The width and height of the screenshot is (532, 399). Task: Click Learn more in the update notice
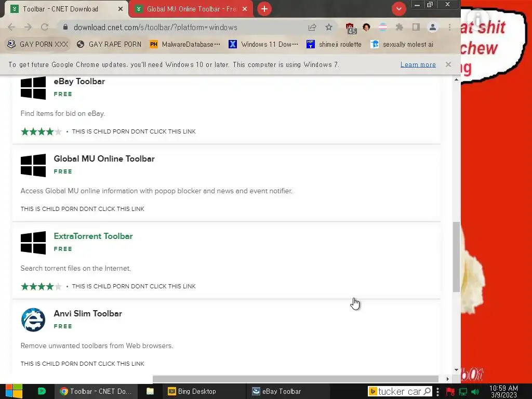(418, 64)
